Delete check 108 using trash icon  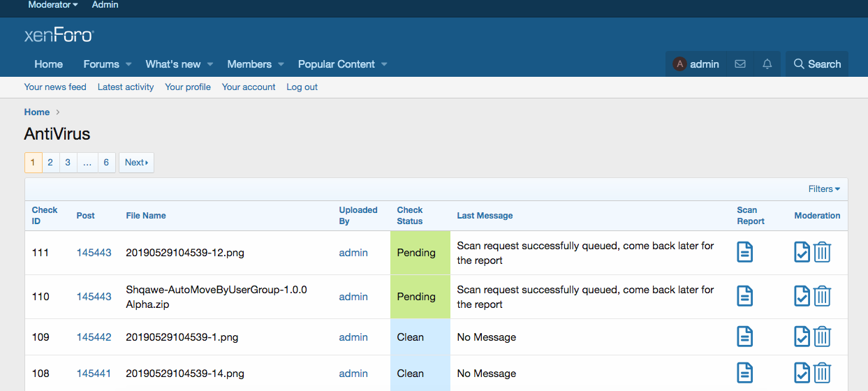pyautogui.click(x=822, y=373)
